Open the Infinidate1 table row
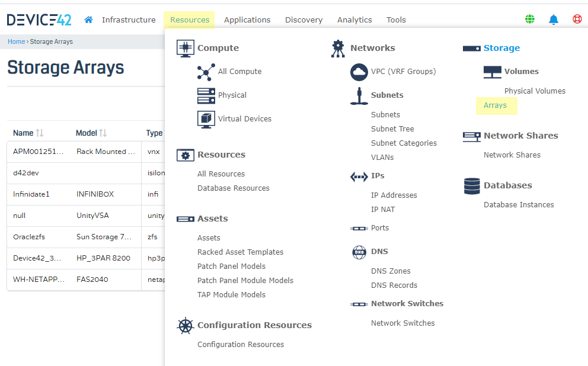The height and width of the screenshot is (366, 588). 31,194
